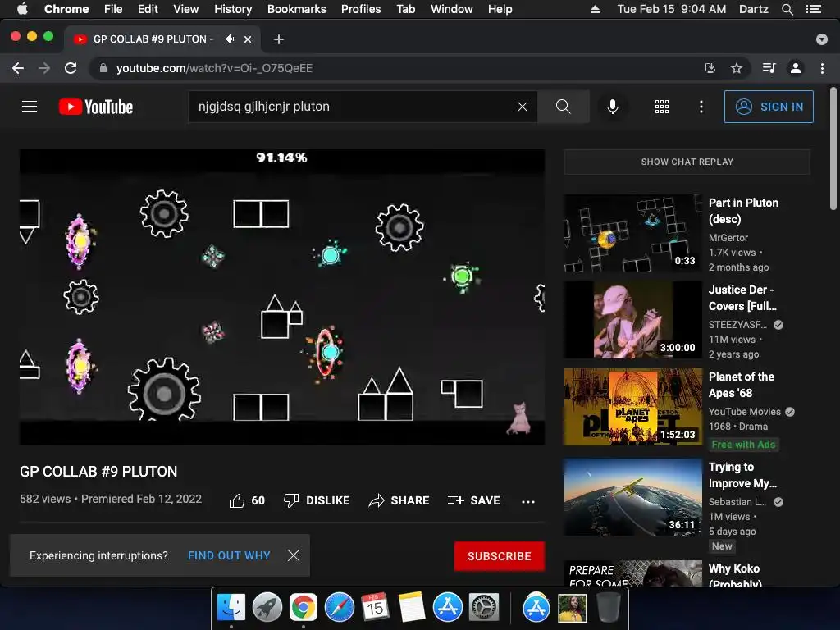Click the main video player area
The height and width of the screenshot is (630, 840).
(282, 297)
